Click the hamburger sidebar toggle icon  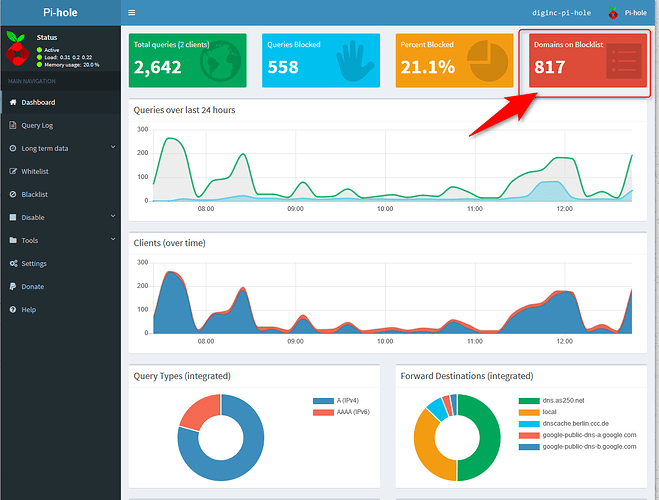coord(133,13)
